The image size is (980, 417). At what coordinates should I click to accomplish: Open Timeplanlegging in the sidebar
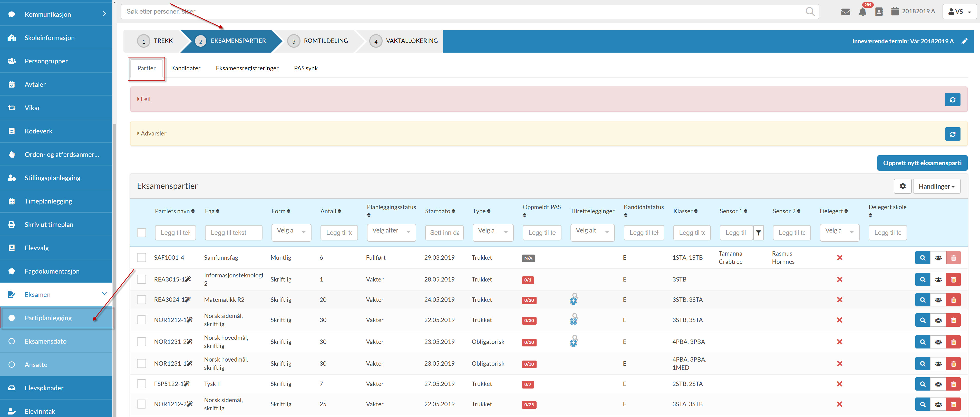(56, 201)
